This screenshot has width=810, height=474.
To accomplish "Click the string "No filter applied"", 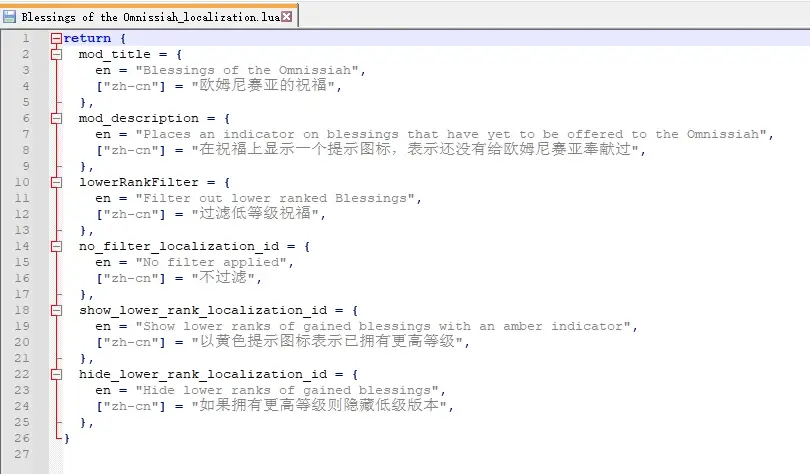I will tap(211, 262).
